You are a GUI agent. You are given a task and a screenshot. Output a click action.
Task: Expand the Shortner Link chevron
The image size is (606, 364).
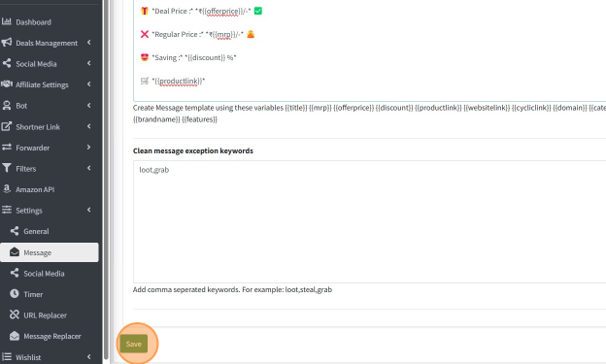[89, 126]
